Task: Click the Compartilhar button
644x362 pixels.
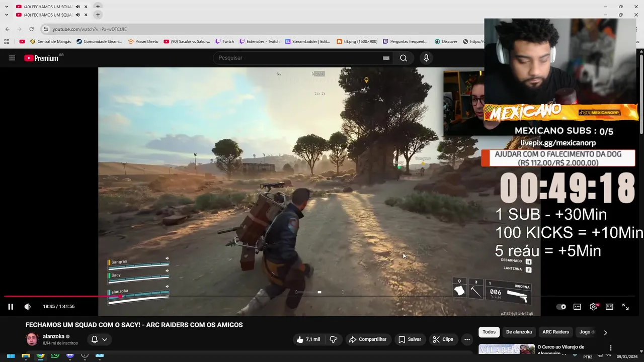Action: tap(368, 339)
